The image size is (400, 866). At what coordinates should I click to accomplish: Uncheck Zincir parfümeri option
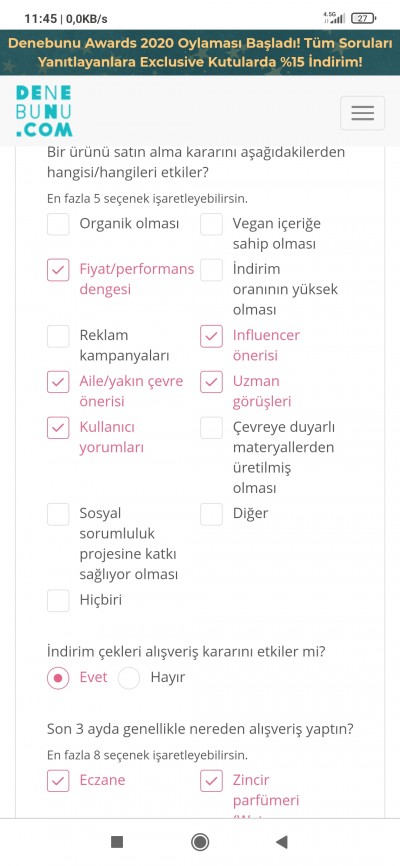pyautogui.click(x=211, y=781)
